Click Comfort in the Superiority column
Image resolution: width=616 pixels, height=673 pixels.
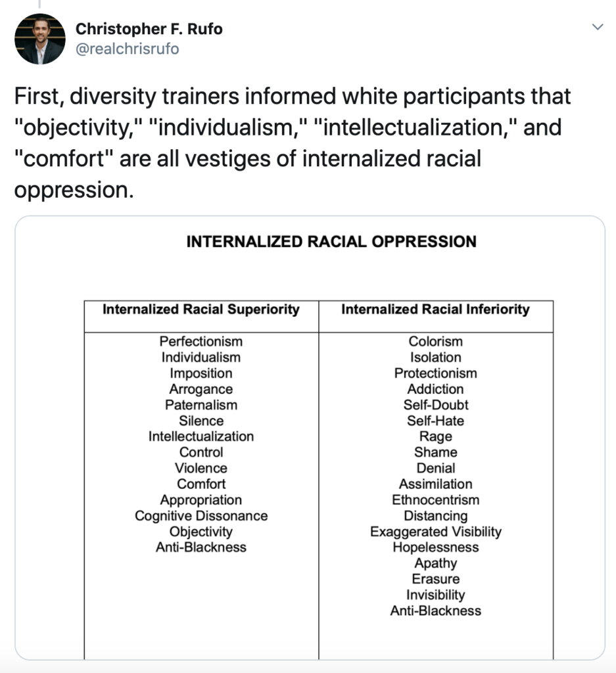click(x=201, y=484)
